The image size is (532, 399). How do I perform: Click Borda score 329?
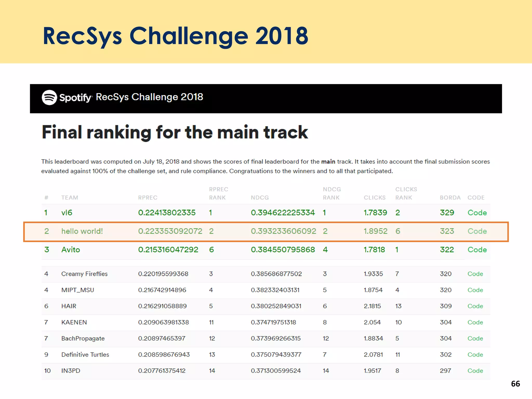point(447,212)
